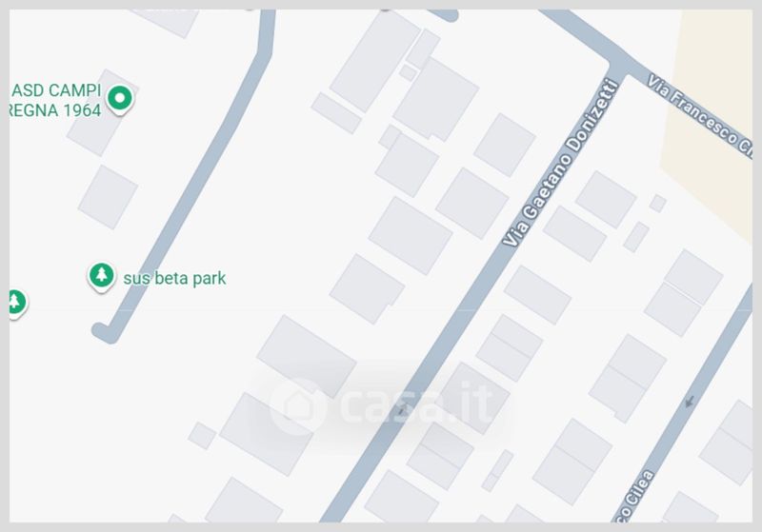Screen dimensions: 762x532
Task: Select the sus beta park tree marker
Action: [x=101, y=277]
